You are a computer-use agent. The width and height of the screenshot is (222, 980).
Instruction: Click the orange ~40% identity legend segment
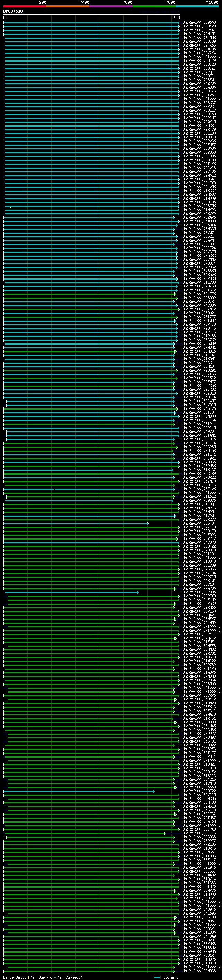tap(68, 6)
